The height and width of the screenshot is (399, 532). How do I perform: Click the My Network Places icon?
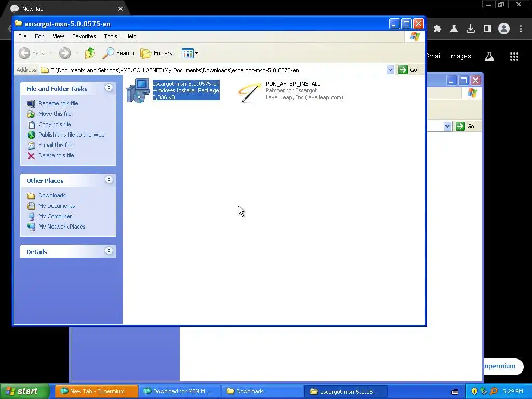click(31, 227)
